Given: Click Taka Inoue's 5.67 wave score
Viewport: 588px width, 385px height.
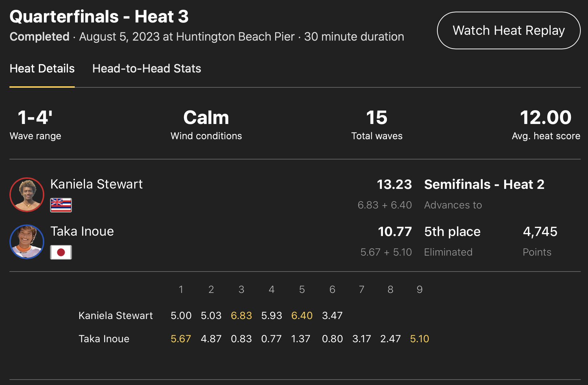Looking at the screenshot, I should point(181,339).
